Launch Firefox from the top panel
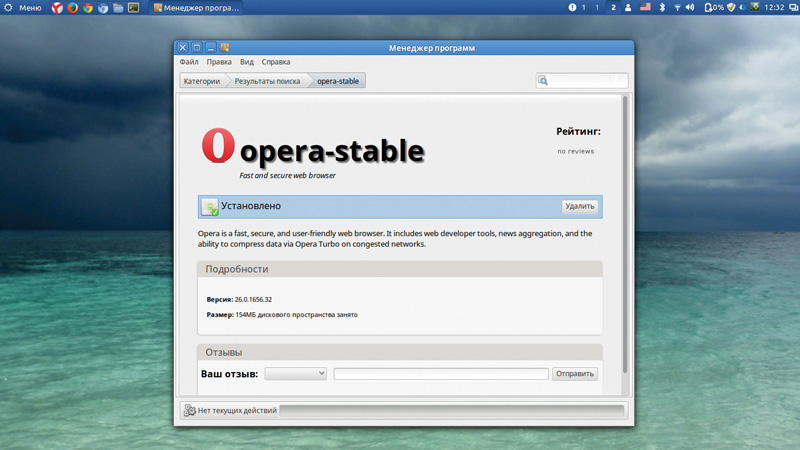 [72, 8]
